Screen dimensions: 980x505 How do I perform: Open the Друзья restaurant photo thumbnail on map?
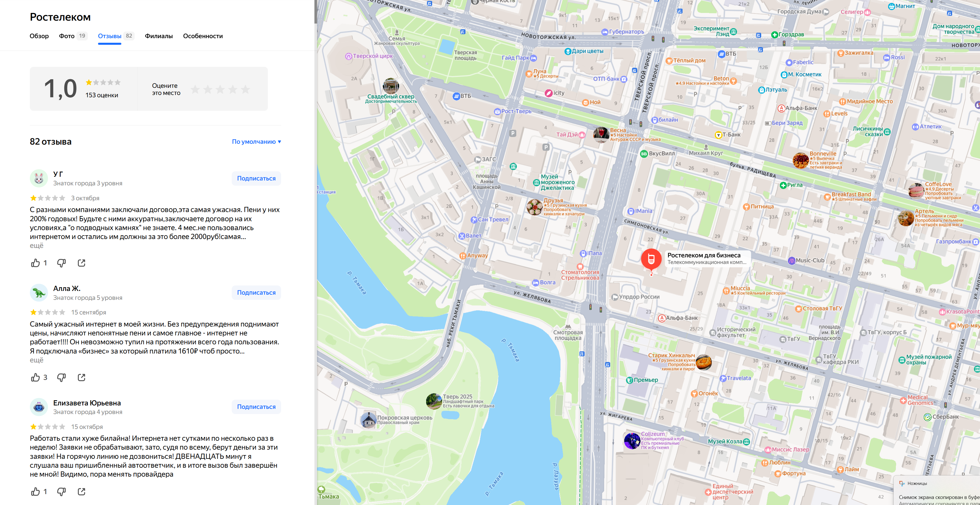535,207
